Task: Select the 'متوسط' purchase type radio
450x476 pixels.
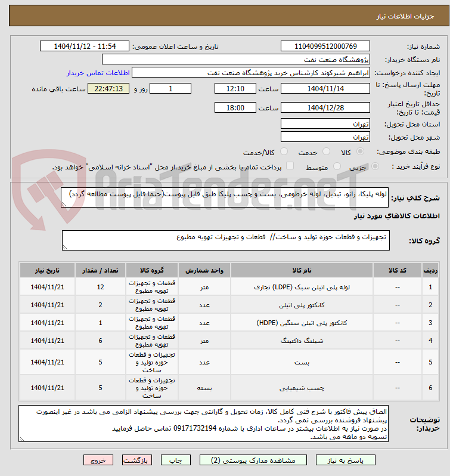Action: (337, 166)
